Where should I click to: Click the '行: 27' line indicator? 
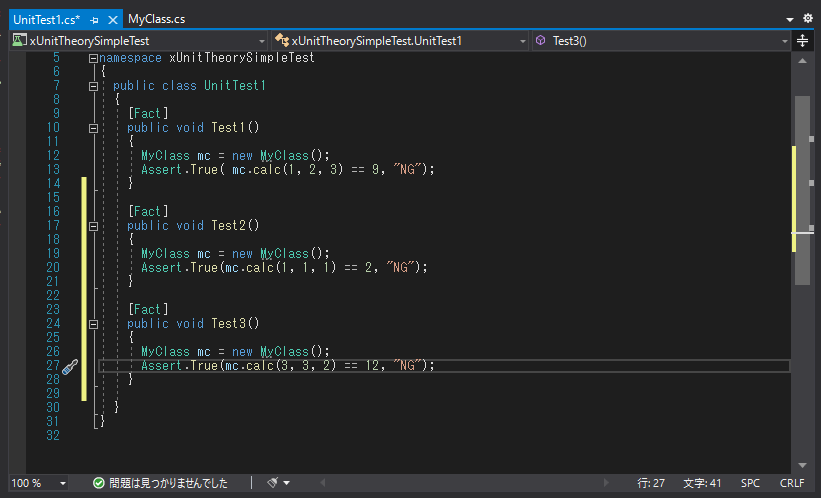tap(651, 483)
